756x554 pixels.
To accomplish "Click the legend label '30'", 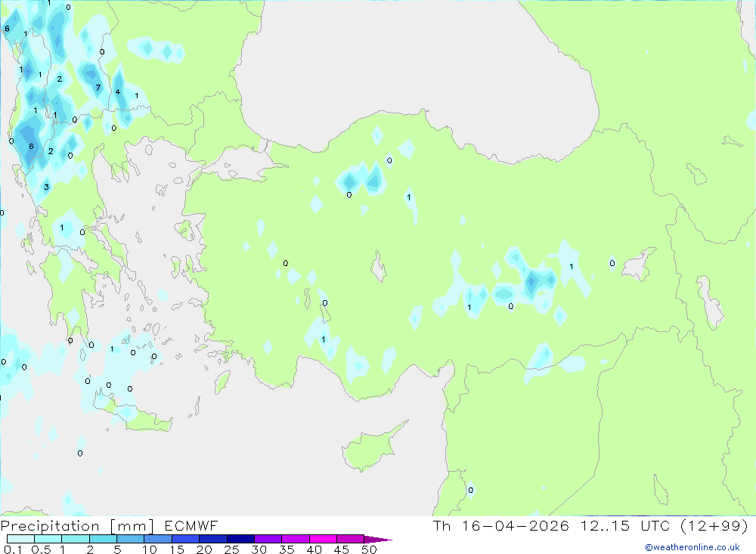I will tap(259, 549).
